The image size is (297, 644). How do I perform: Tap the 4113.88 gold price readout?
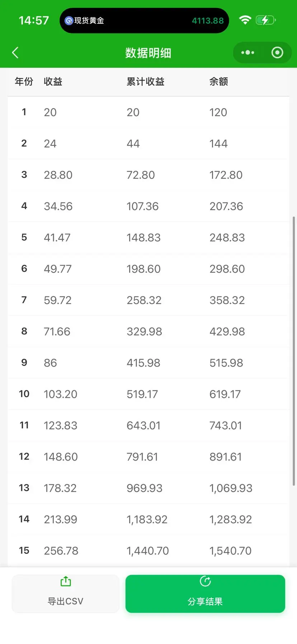(208, 21)
